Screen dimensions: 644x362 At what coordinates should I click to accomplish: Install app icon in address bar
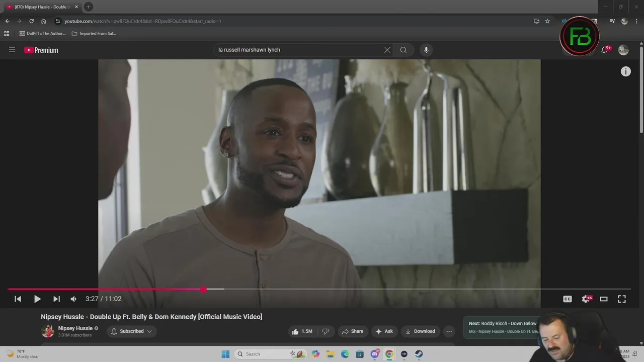(536, 21)
